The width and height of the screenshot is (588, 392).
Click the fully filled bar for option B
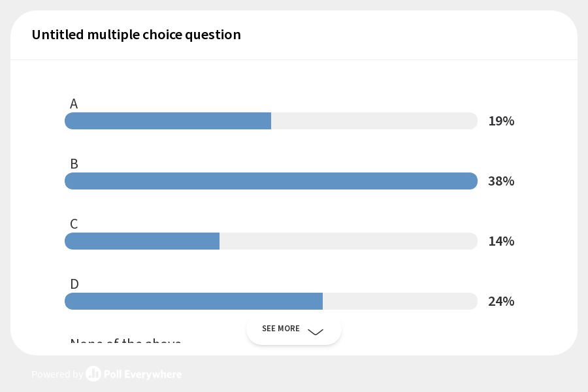[271, 181]
